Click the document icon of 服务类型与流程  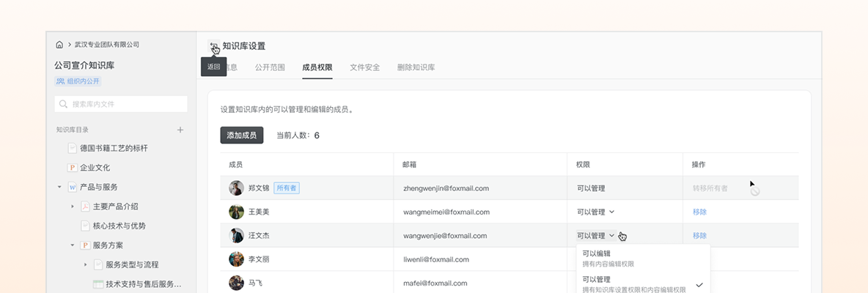[98, 264]
